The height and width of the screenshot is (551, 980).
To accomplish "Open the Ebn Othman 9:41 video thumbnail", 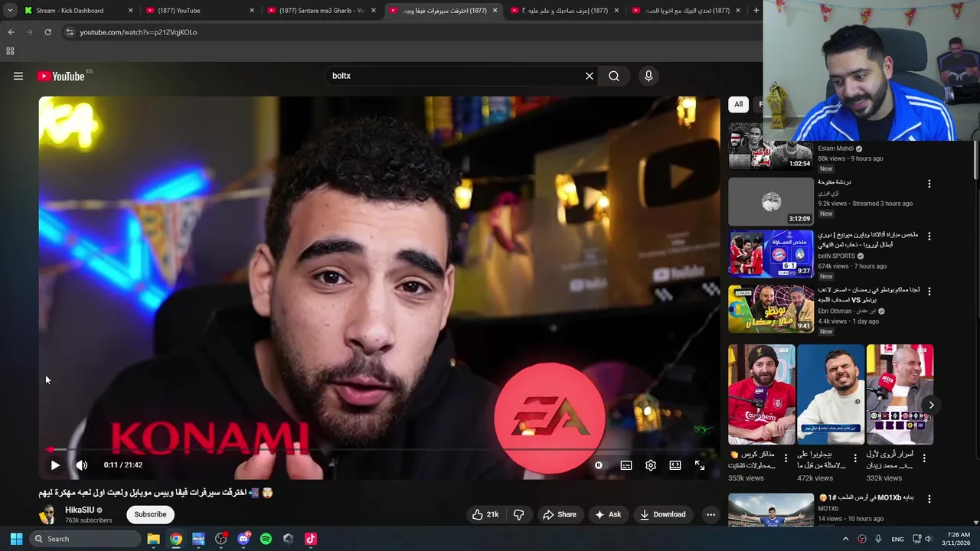I will 770,309.
